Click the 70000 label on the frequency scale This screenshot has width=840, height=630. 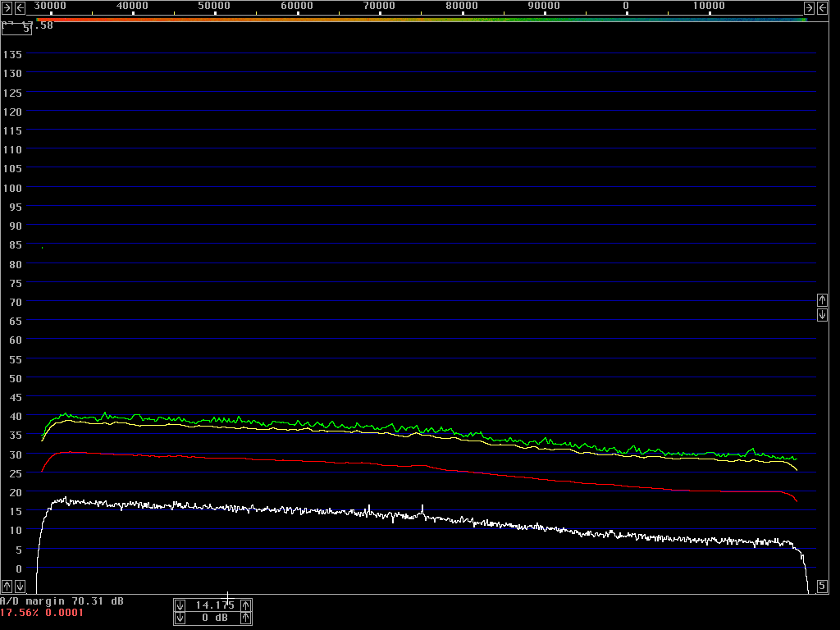(x=379, y=6)
